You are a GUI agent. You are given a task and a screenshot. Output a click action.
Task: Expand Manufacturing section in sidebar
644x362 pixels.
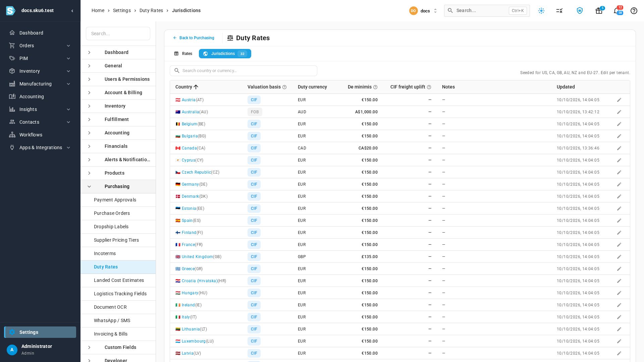pyautogui.click(x=68, y=84)
